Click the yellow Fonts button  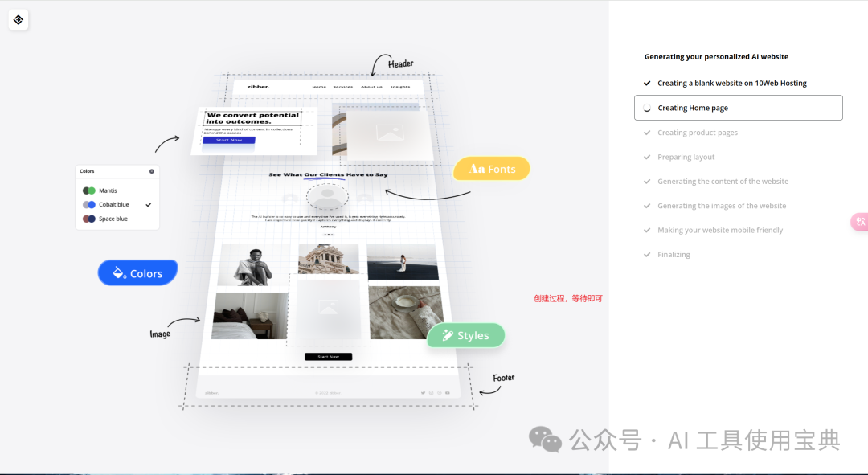click(492, 169)
